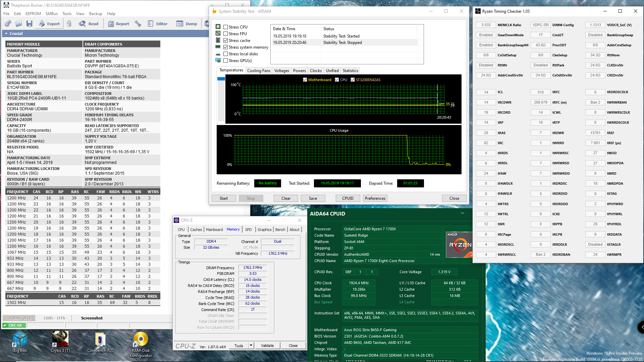Click the wrench tool icon next to Report
Viewport: 644px width, 362px height.
(x=138, y=23)
